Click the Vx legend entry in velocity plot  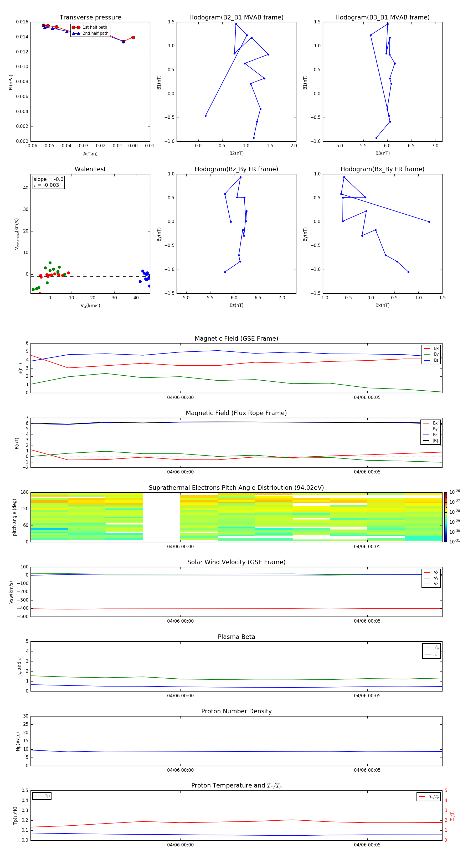tap(431, 572)
